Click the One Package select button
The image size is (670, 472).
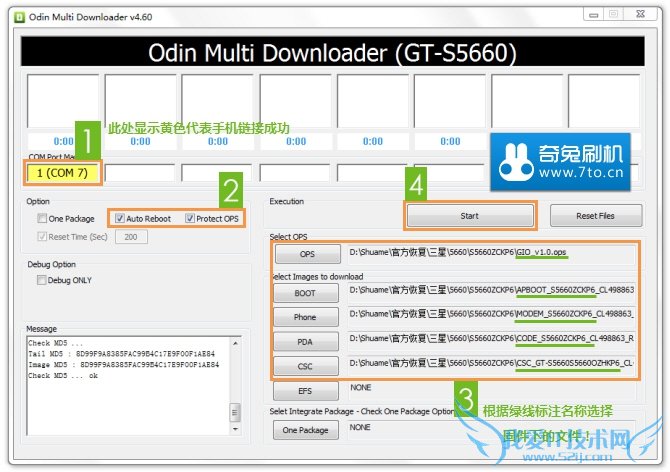(306, 430)
